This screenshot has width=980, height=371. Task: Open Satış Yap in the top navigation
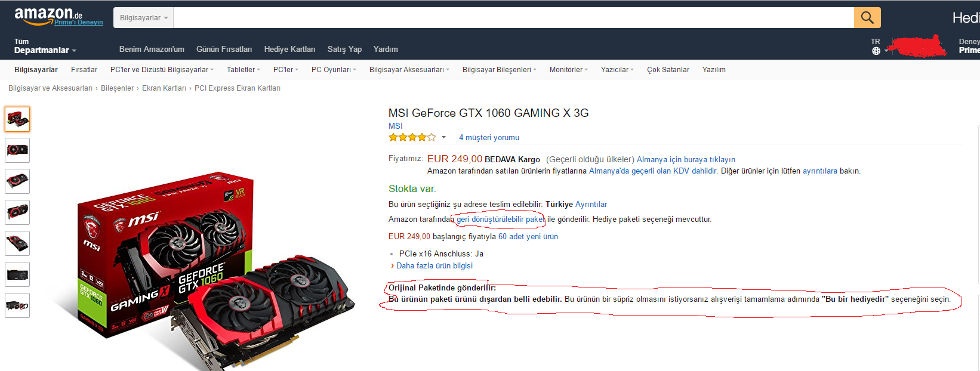click(344, 50)
